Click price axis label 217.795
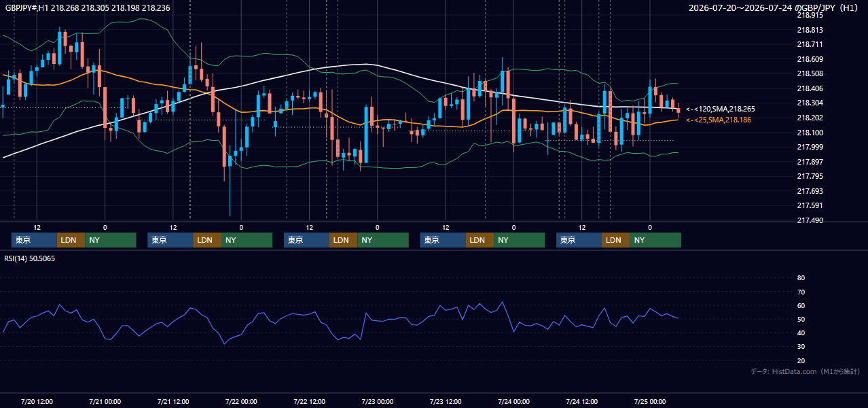Screen dimensions: 868x408 (x=810, y=176)
